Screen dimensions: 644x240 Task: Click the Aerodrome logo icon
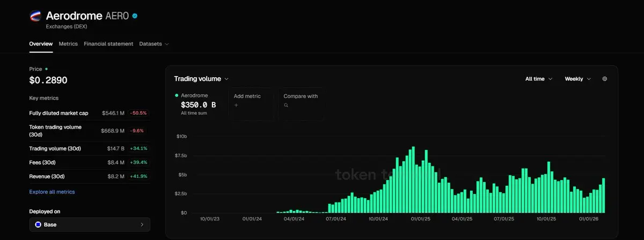pos(36,17)
